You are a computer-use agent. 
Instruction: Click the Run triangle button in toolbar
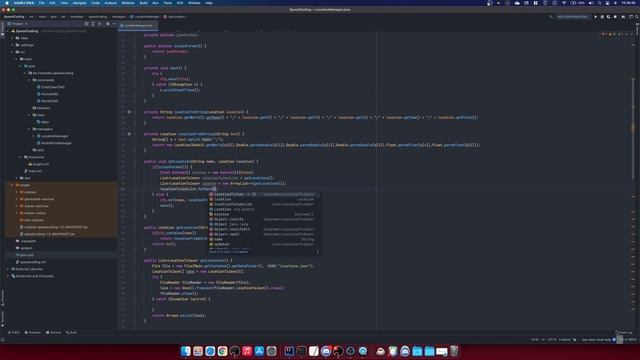596,17
